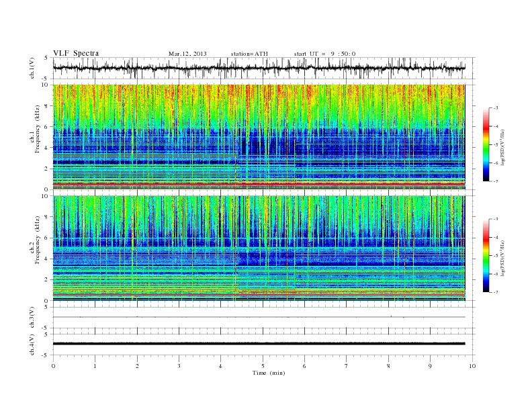Viewport: 532px width, 411px height.
Task: Click time axis tick label "3"
Action: 179,366
